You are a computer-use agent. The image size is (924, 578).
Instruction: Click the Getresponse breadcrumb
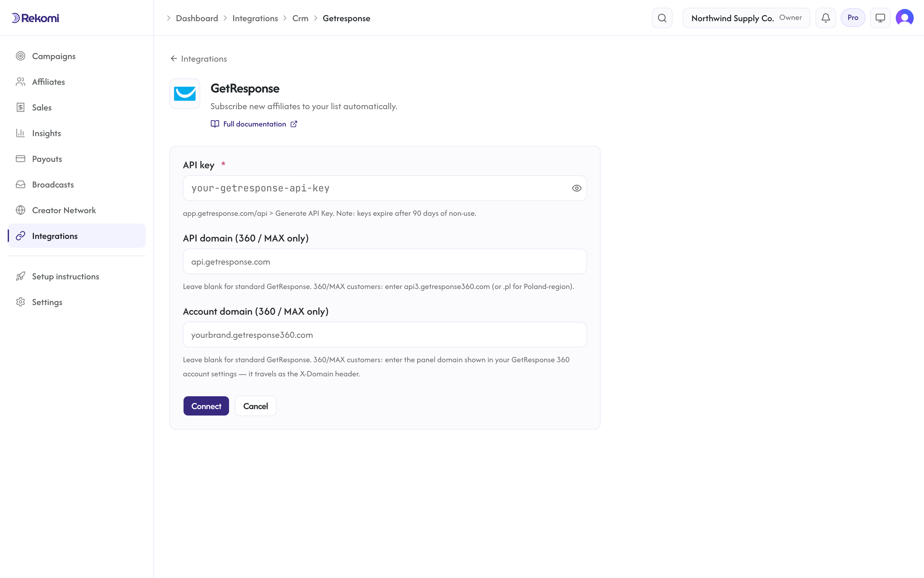(346, 18)
